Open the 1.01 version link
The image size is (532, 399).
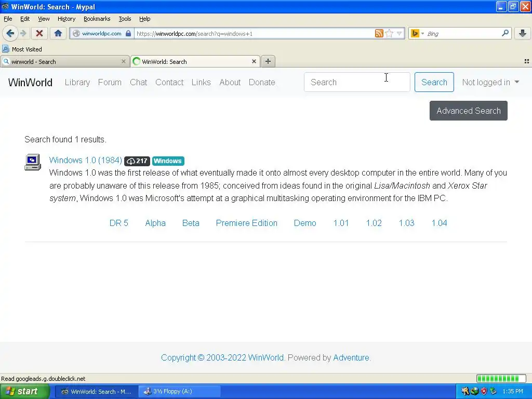pos(341,223)
